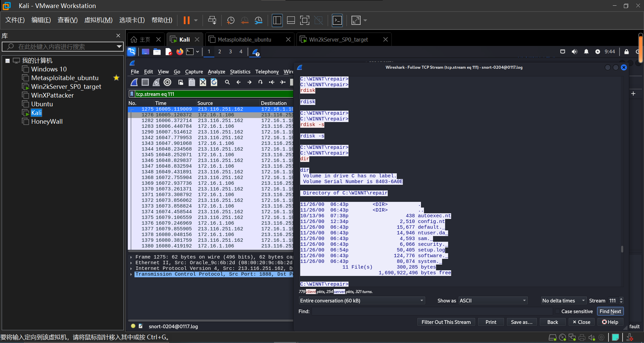Image resolution: width=644 pixels, height=343 pixels.
Task: Click the reload capture file icon
Action: click(214, 82)
